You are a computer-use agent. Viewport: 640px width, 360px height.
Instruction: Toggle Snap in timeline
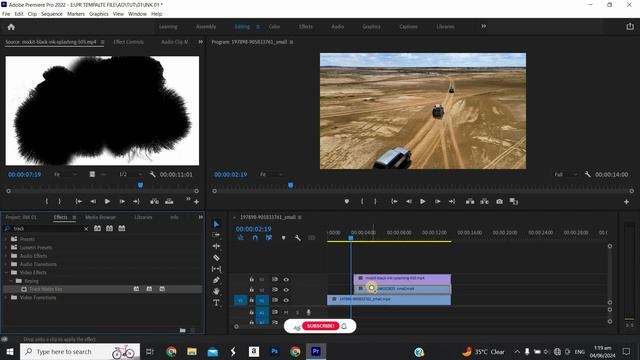pos(255,238)
